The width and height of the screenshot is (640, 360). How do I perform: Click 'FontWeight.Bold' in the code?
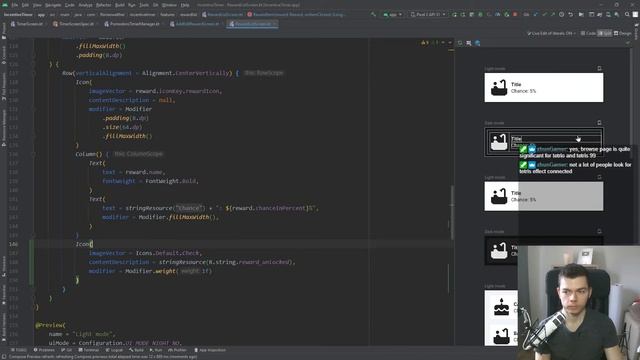tap(172, 181)
